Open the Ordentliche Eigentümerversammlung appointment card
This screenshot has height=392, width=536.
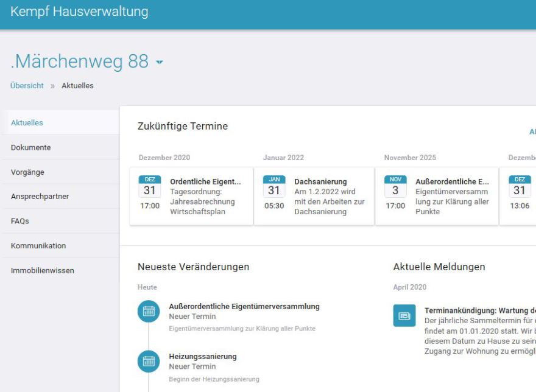(205, 181)
